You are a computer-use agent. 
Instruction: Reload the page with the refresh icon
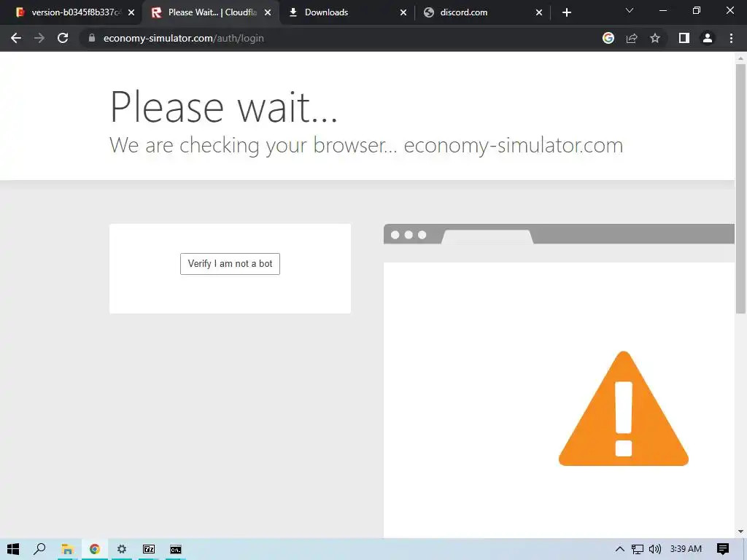click(x=63, y=38)
